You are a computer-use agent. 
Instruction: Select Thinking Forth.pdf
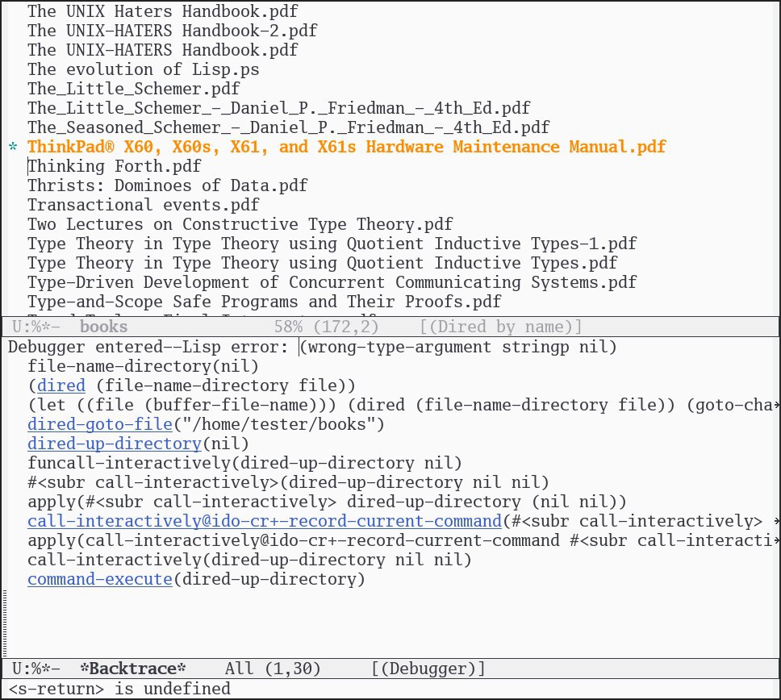point(115,166)
